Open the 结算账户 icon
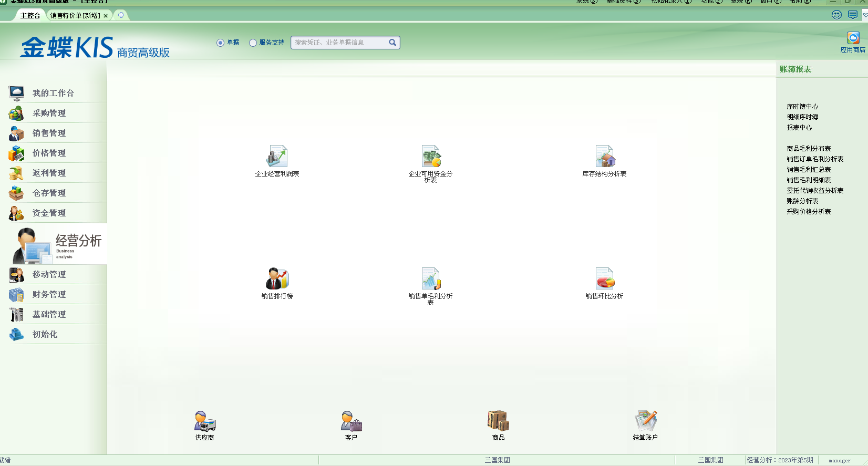Screen dimensions: 868x466 (x=645, y=421)
